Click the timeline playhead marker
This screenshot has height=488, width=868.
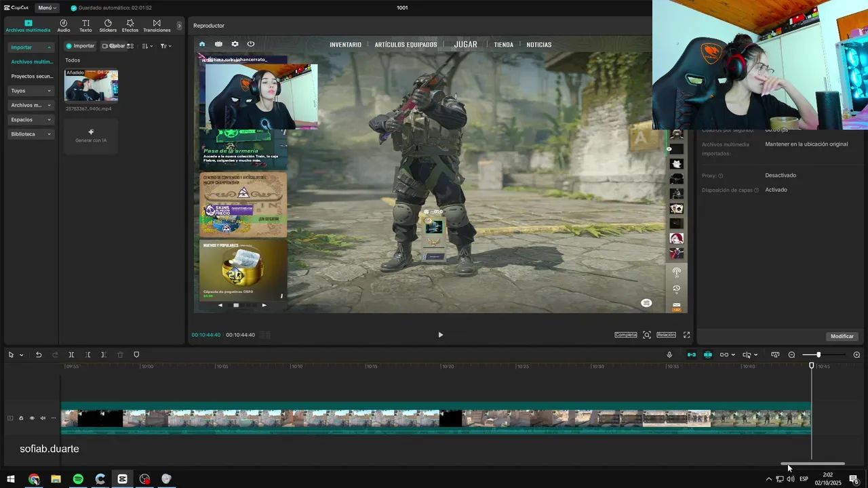click(812, 366)
